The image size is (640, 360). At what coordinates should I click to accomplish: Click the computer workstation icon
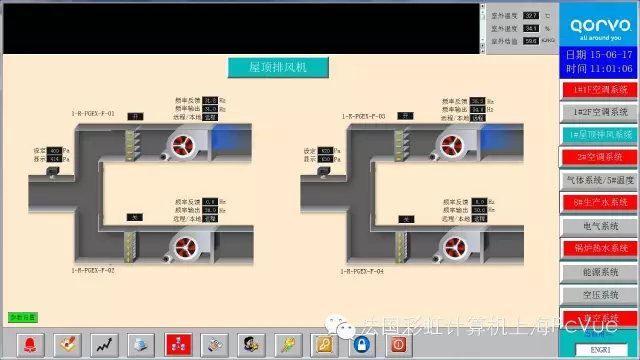tap(141, 345)
